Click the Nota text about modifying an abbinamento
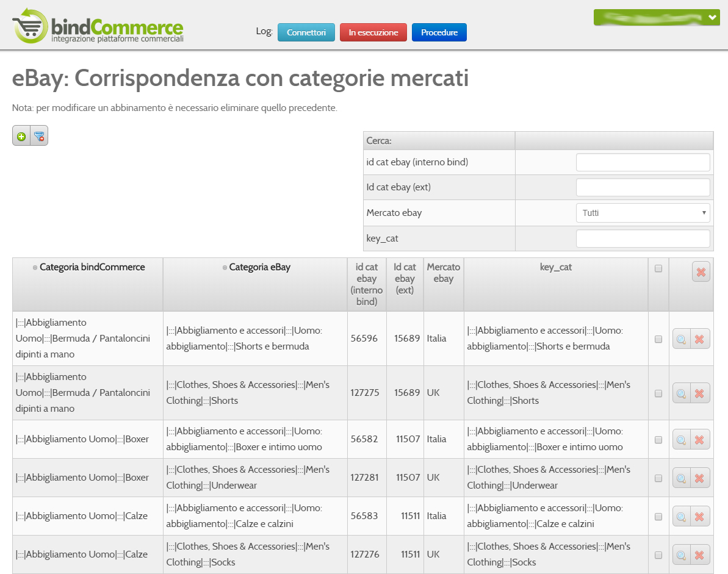The height and width of the screenshot is (574, 728). coord(175,107)
